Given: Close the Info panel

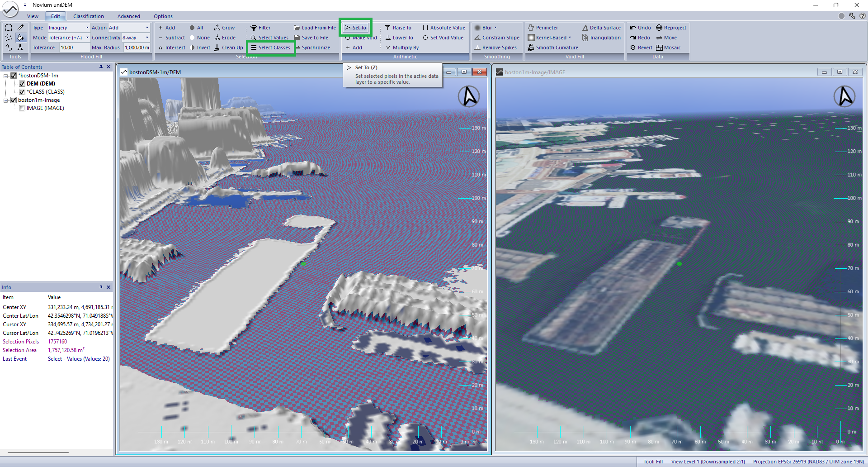Looking at the screenshot, I should (108, 287).
